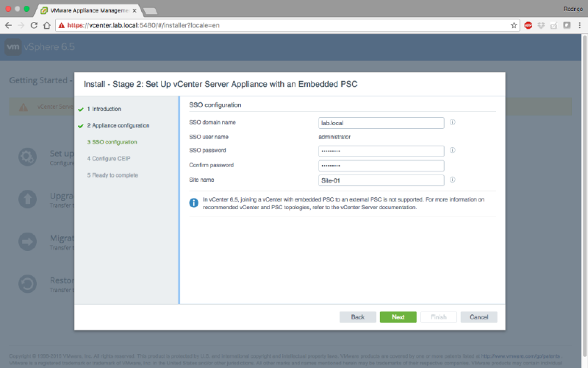This screenshot has height=368, width=588.
Task: Bookmark page with the star icon
Action: point(514,25)
